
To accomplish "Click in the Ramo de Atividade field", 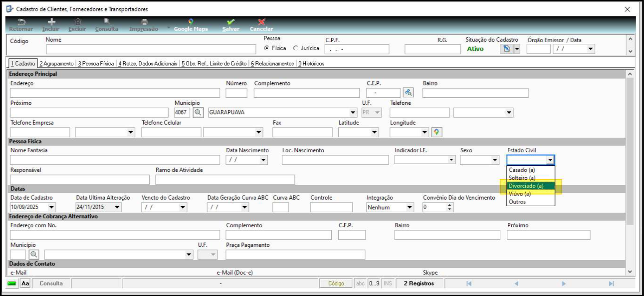I will 225,180.
